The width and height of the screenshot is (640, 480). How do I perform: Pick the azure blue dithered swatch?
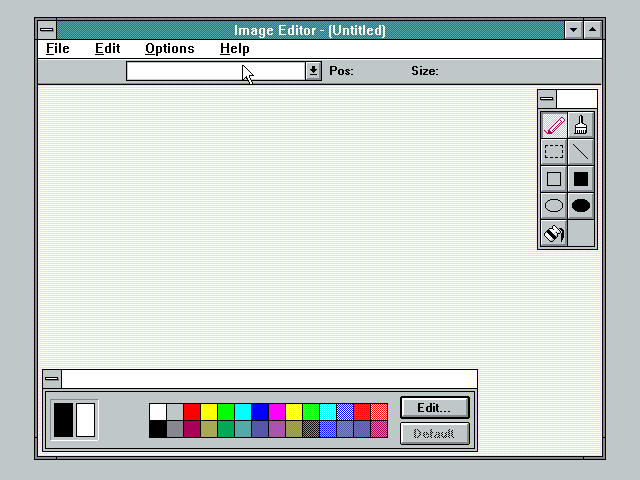[x=328, y=429]
